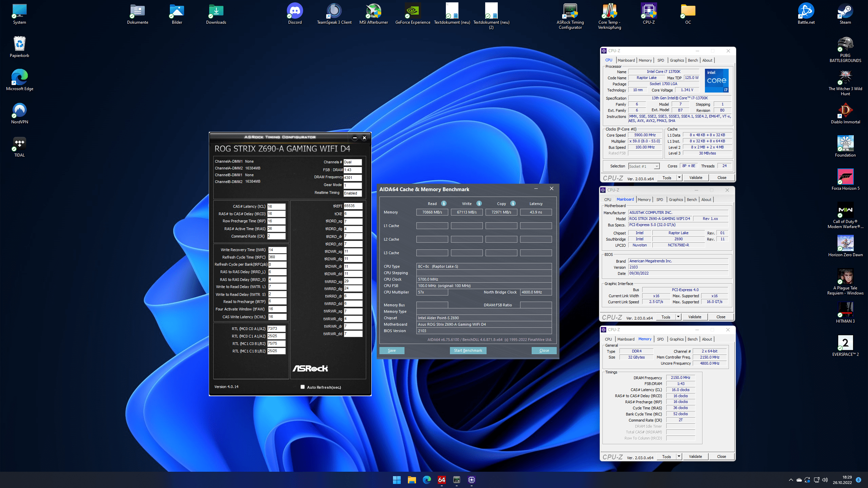Open the Downloads folder icon

[216, 14]
